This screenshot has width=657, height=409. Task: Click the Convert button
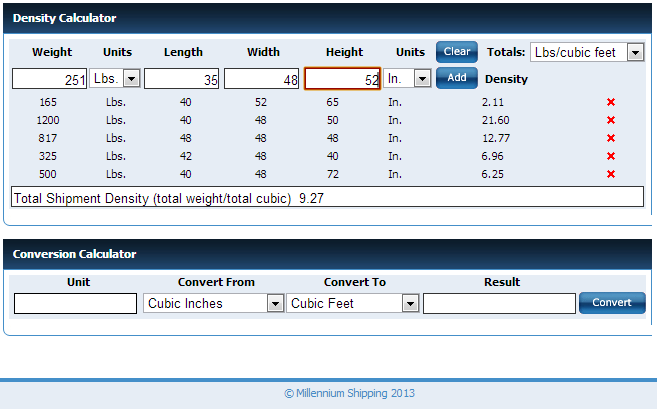coord(611,303)
